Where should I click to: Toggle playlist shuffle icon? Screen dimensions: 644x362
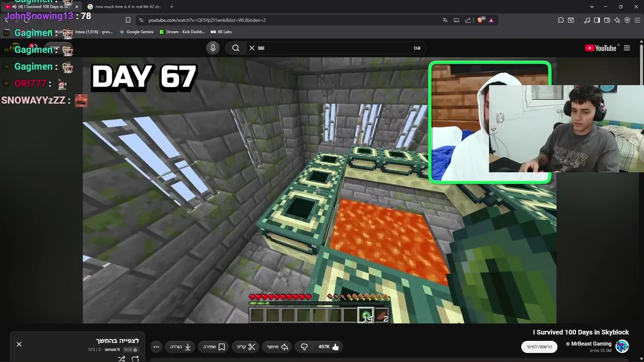point(121,358)
